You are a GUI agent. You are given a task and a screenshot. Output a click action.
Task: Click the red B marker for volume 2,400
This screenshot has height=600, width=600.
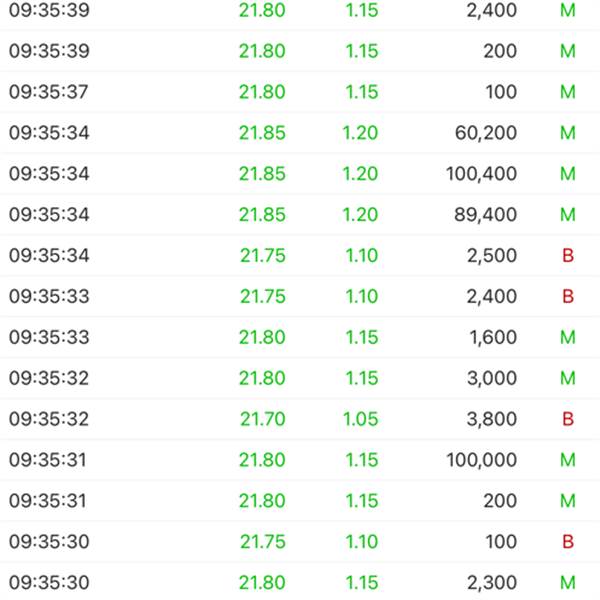568,297
